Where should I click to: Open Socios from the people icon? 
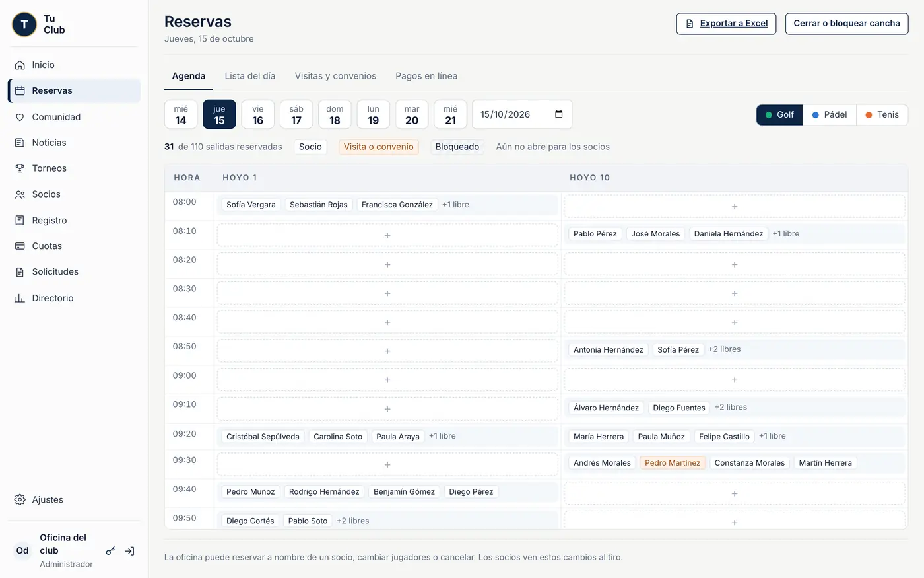click(20, 194)
